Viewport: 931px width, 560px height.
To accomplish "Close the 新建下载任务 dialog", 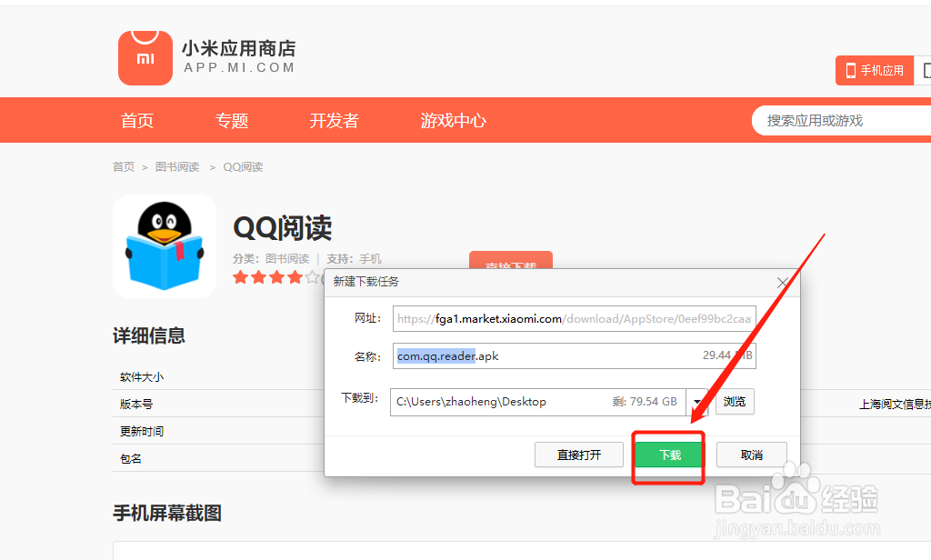I will click(783, 283).
